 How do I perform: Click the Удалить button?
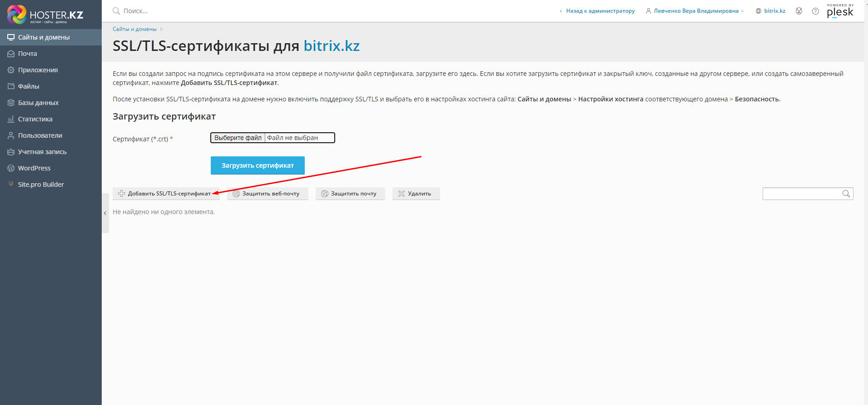click(416, 194)
